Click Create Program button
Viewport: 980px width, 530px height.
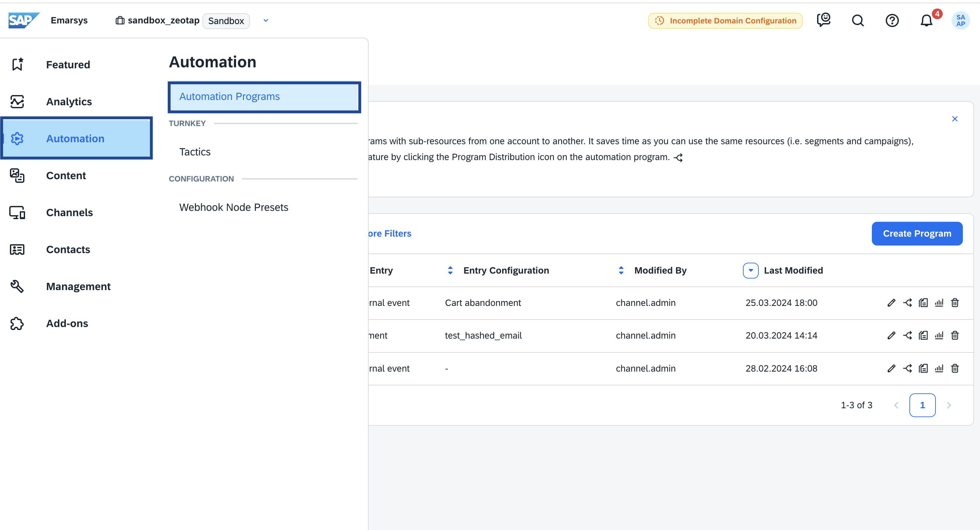(x=917, y=233)
